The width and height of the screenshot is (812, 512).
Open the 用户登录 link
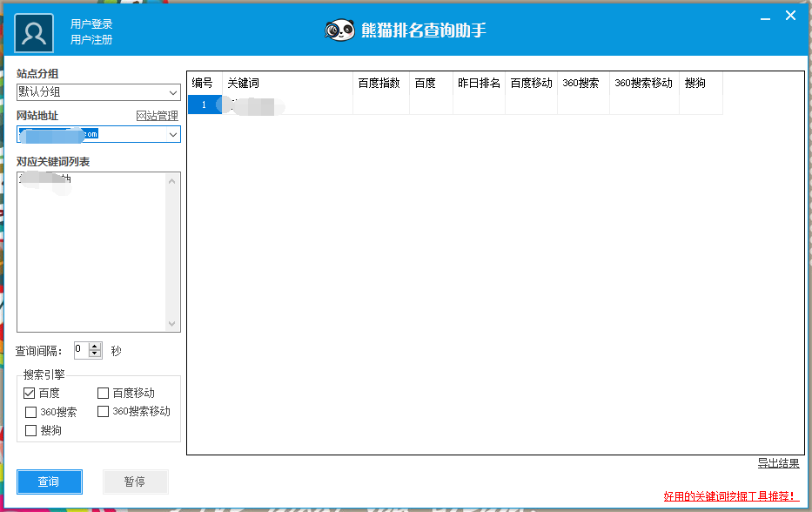coord(91,24)
